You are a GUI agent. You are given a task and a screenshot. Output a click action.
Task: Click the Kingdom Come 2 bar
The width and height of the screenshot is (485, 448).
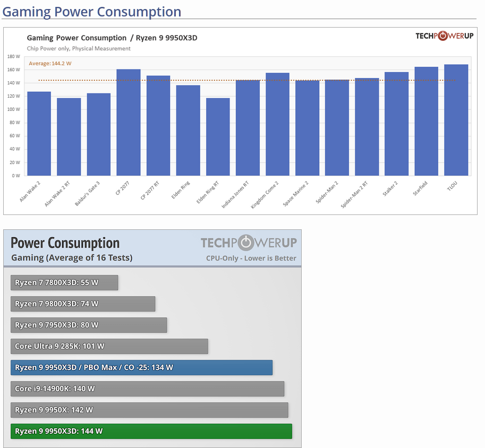[x=277, y=124]
